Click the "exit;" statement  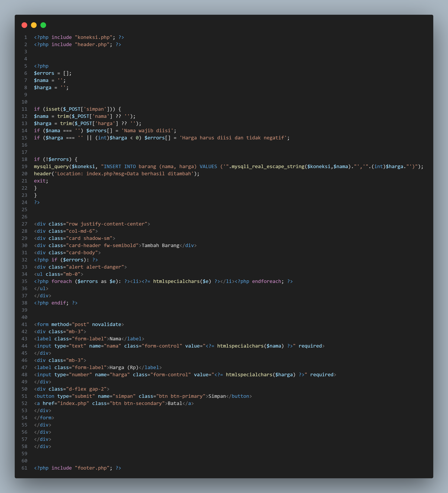[x=41, y=181]
